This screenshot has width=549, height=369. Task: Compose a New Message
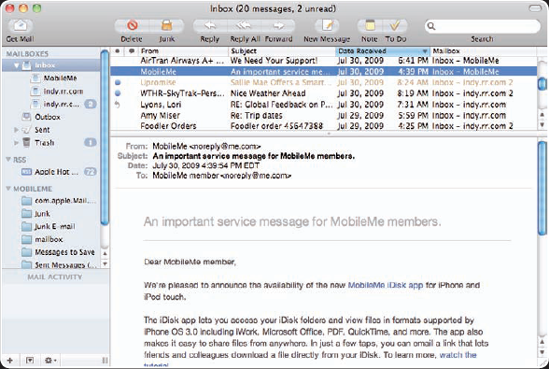coord(327,25)
